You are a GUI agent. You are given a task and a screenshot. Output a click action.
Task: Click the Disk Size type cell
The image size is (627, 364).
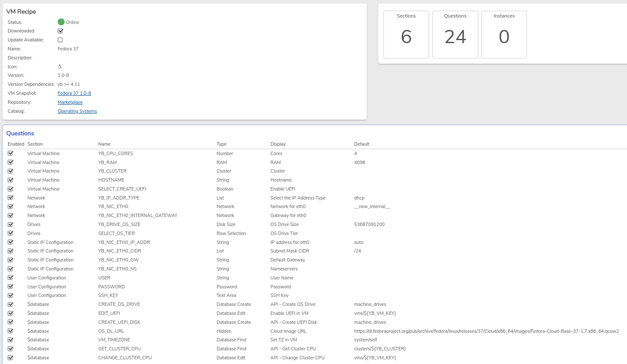coord(226,224)
